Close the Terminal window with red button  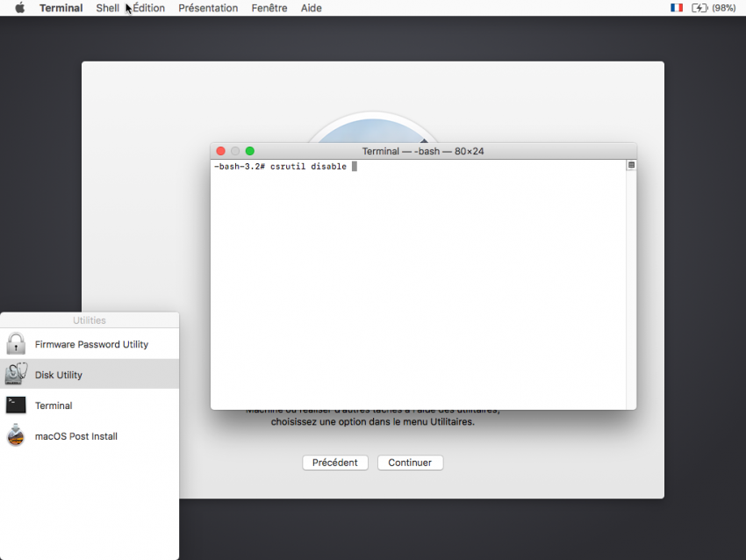pyautogui.click(x=221, y=151)
